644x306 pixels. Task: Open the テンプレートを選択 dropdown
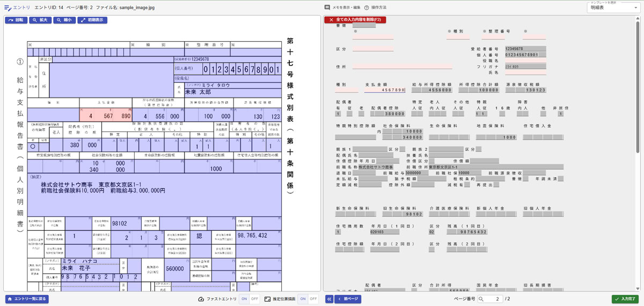pos(613,7)
